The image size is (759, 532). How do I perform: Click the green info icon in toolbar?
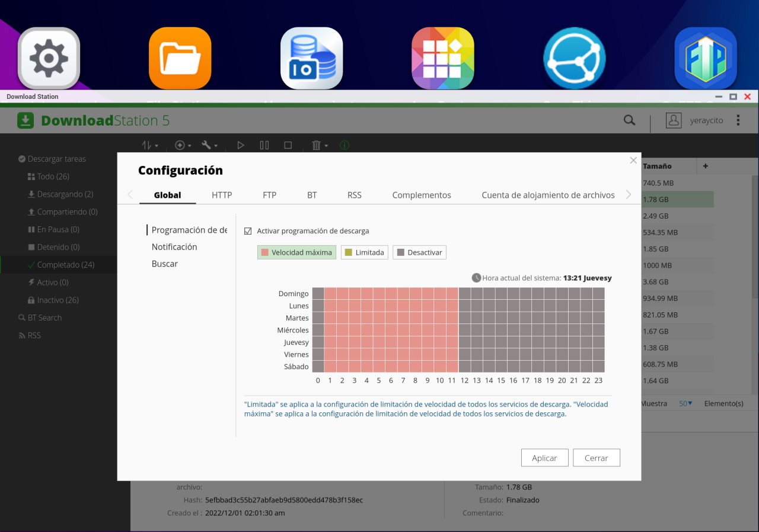pyautogui.click(x=345, y=145)
